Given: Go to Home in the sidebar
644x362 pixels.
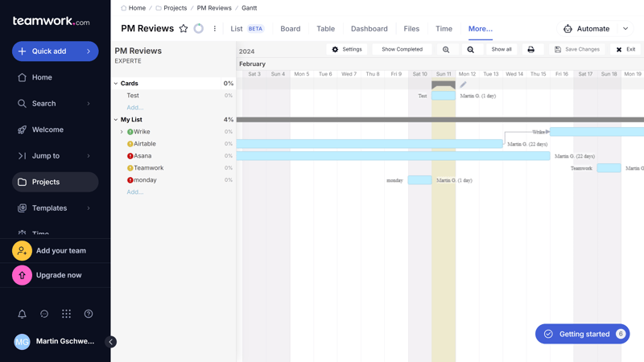Looking at the screenshot, I should [x=42, y=77].
